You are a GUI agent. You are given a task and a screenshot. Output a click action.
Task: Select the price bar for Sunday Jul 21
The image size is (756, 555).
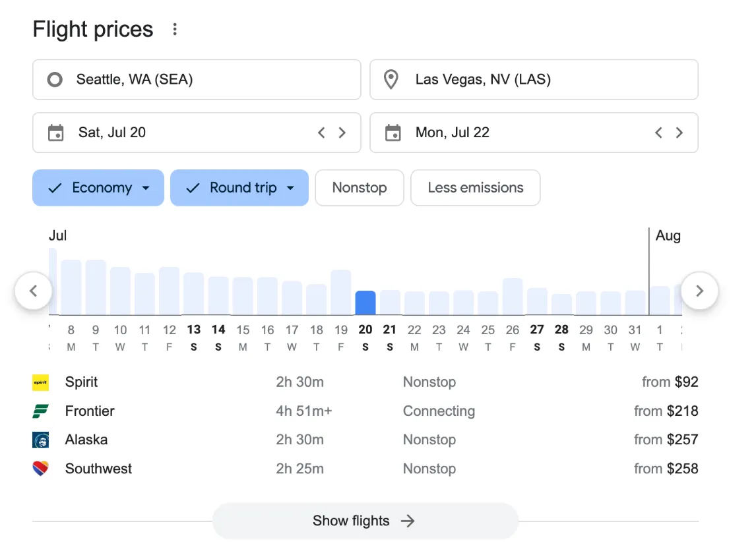[390, 303]
